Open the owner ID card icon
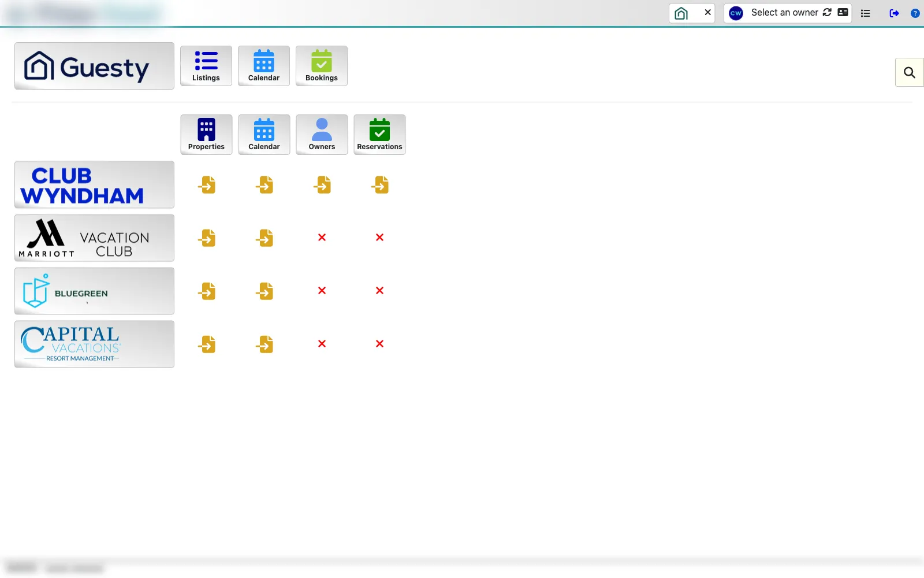The width and height of the screenshot is (924, 578). point(843,12)
